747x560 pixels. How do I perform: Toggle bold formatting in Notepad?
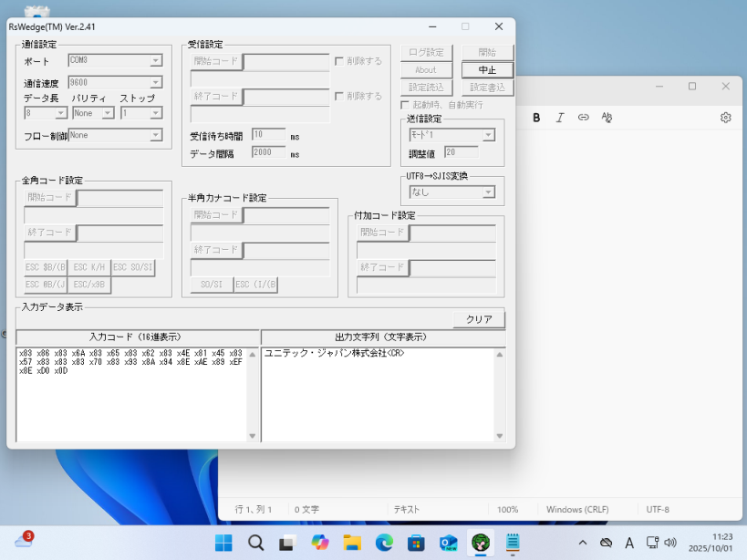coord(536,118)
